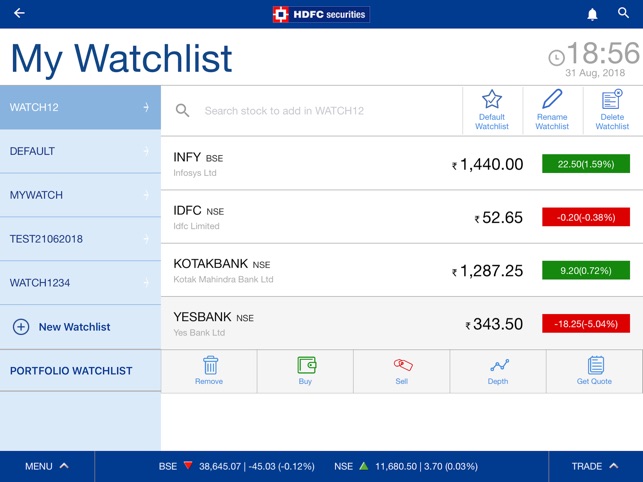
Task: Click YESBANK change badge -18.25(-5.04%)
Action: (x=586, y=324)
